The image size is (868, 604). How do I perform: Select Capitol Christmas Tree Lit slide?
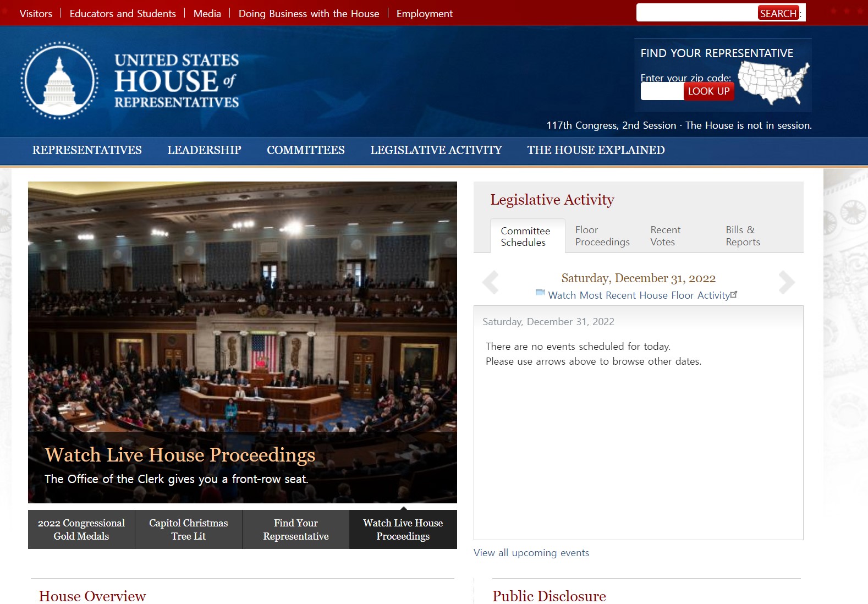[189, 530]
